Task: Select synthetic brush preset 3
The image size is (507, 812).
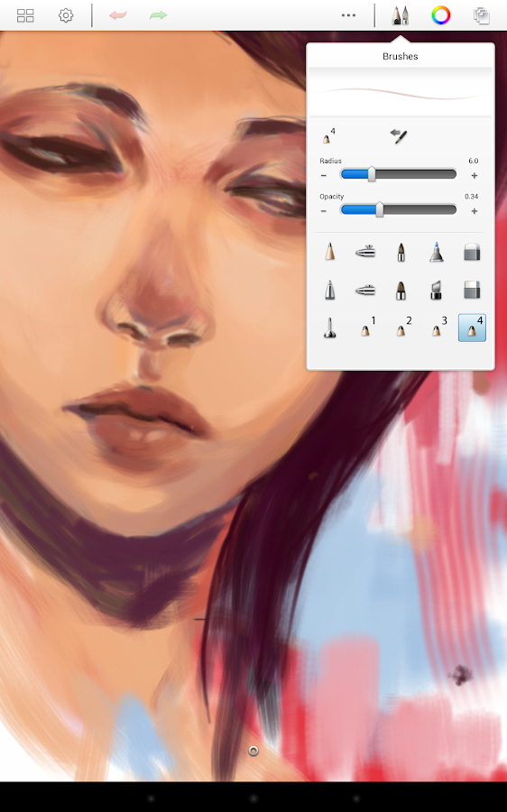Action: coord(438,328)
